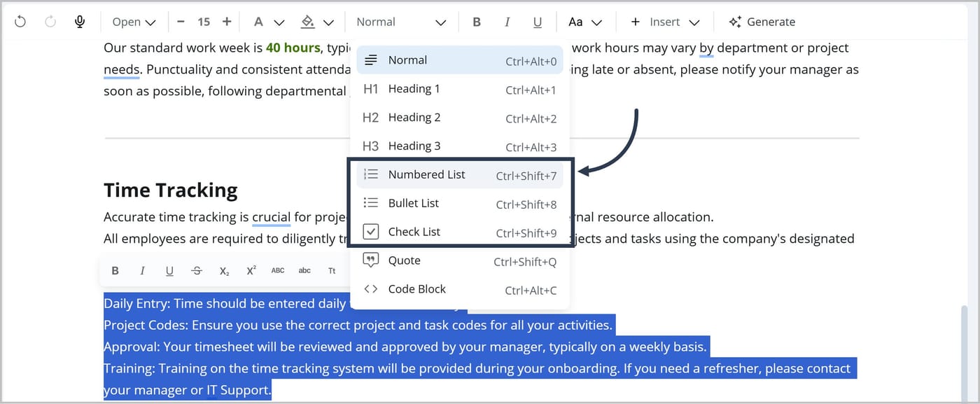980x404 pixels.
Task: Open the Normal paragraph style dropdown
Action: pos(401,22)
